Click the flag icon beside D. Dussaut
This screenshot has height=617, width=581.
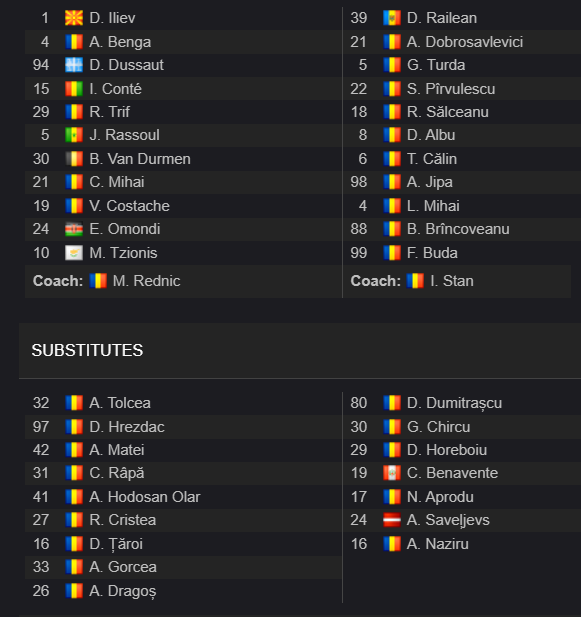click(x=74, y=65)
